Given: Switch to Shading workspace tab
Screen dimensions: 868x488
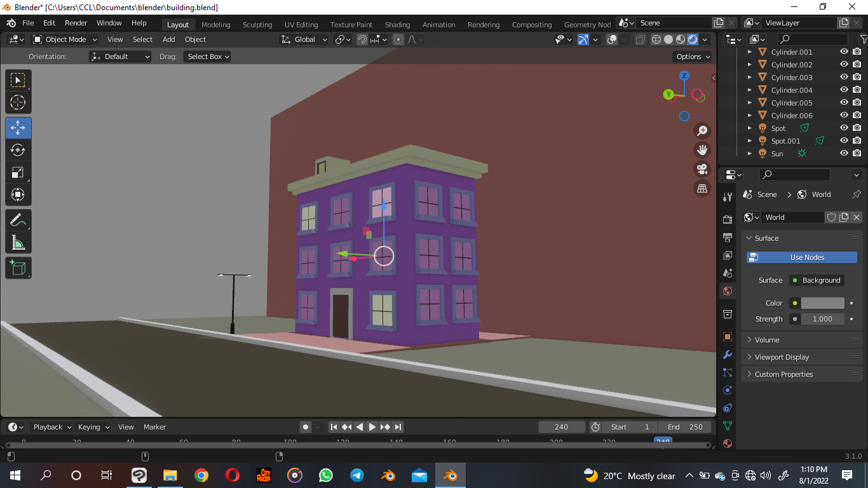Looking at the screenshot, I should (x=397, y=25).
